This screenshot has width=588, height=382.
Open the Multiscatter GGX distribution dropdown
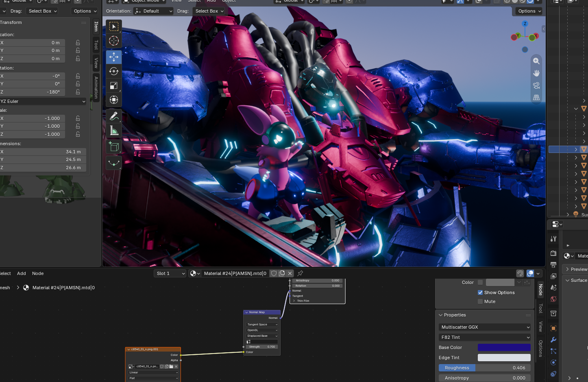tap(485, 327)
